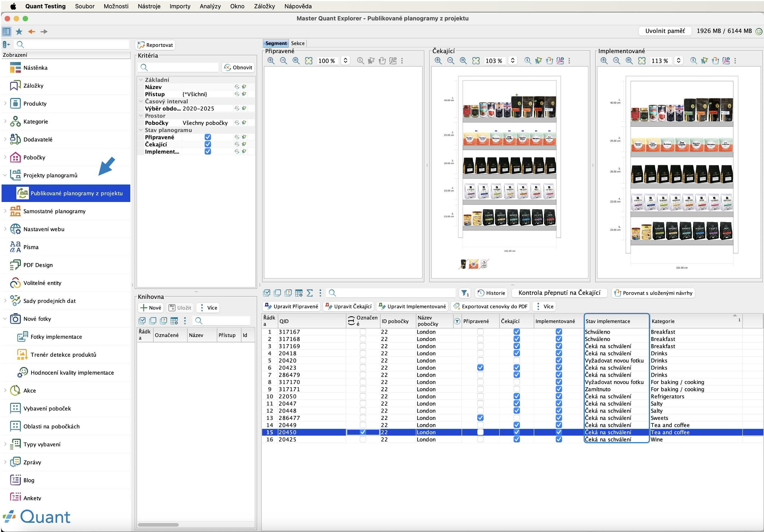Uncheck Označené box for QID 20450

[x=363, y=433]
